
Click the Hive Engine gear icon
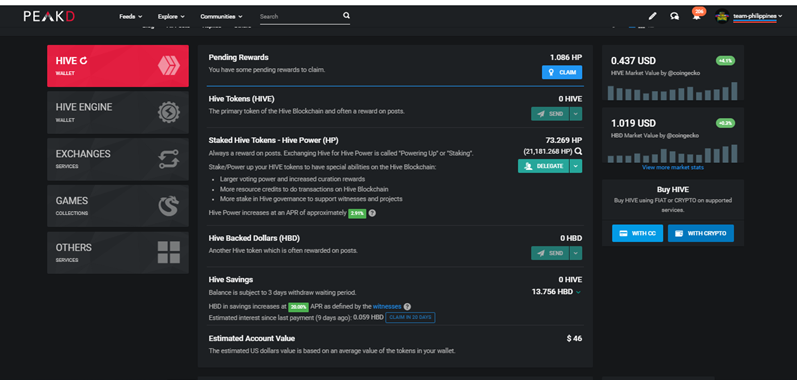click(168, 113)
